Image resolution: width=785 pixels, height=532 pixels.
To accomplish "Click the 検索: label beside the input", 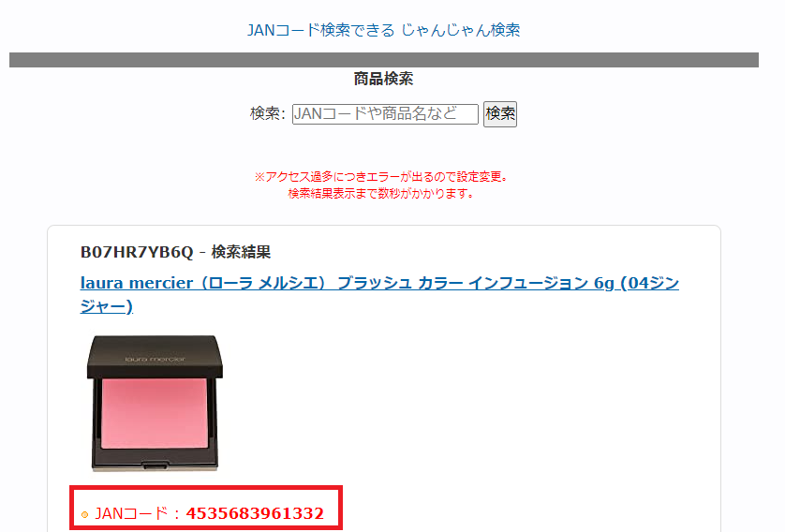I will pos(267,113).
